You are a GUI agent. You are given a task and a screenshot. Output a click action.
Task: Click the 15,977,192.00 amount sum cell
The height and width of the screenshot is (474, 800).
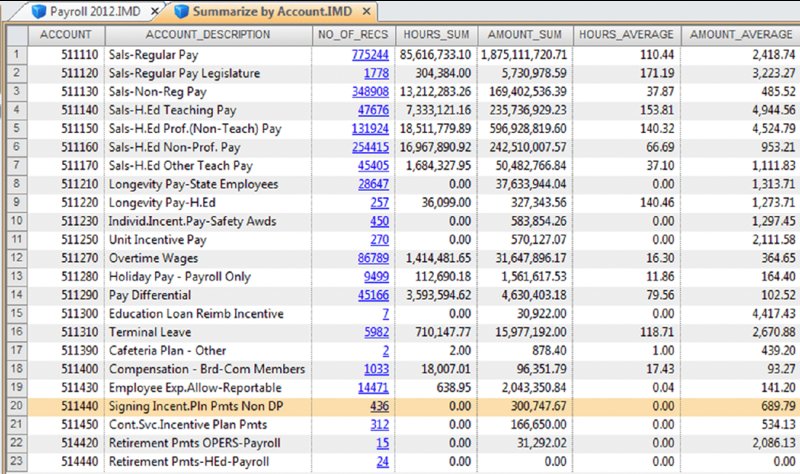[524, 332]
